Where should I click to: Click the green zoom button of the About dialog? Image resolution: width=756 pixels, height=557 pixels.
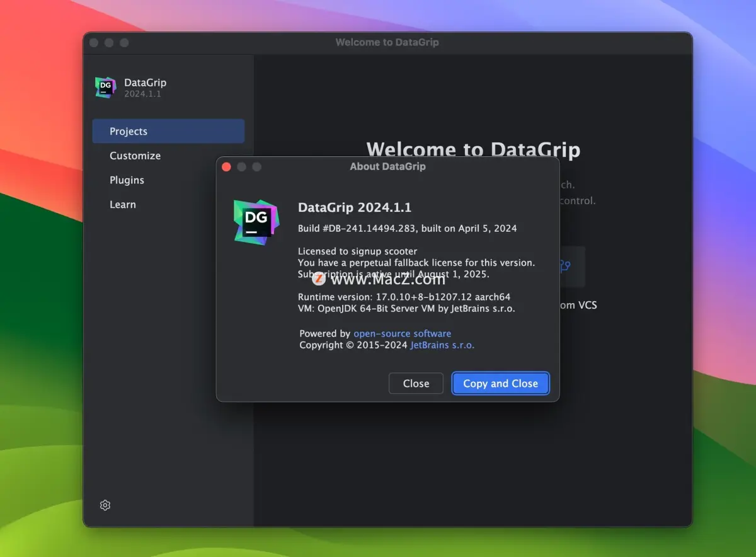[257, 166]
